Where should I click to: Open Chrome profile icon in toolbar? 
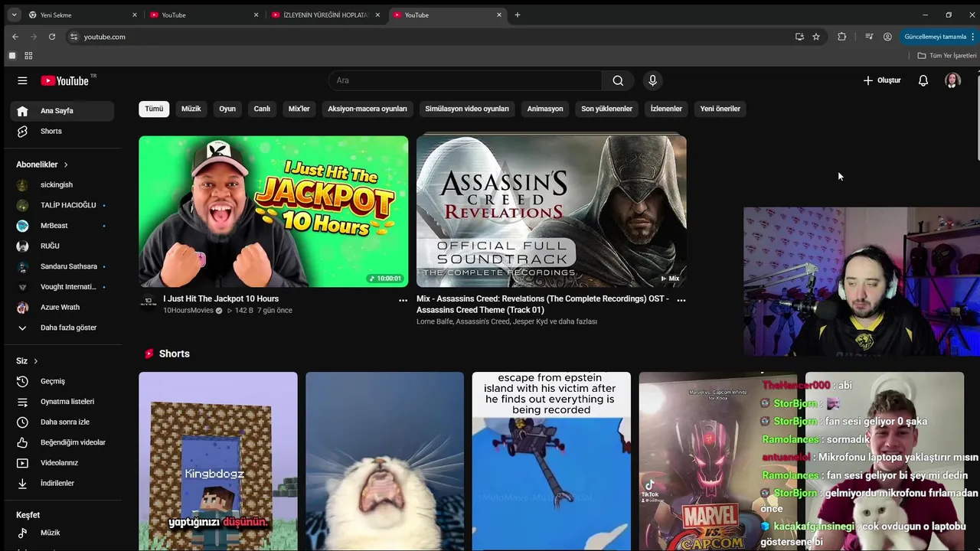point(887,37)
